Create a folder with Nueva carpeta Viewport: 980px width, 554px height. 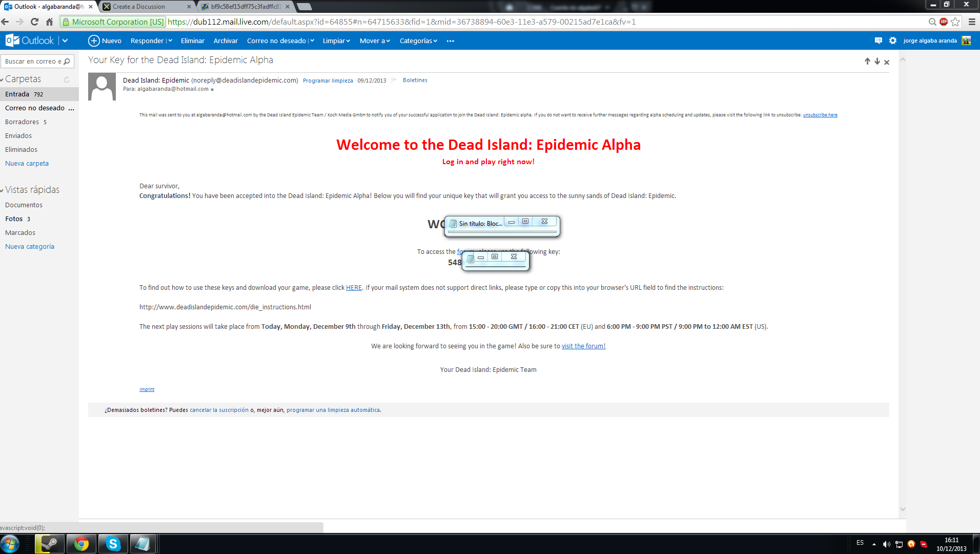pyautogui.click(x=27, y=163)
